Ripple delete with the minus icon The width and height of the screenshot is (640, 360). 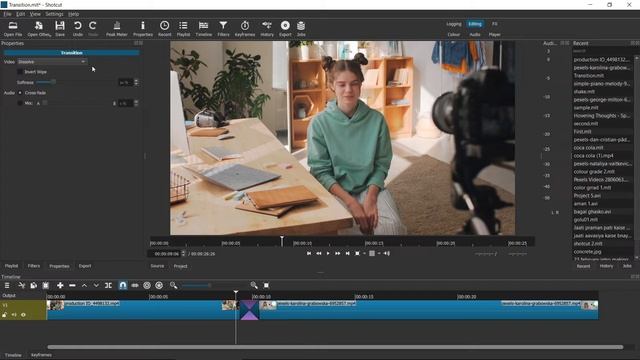72,285
